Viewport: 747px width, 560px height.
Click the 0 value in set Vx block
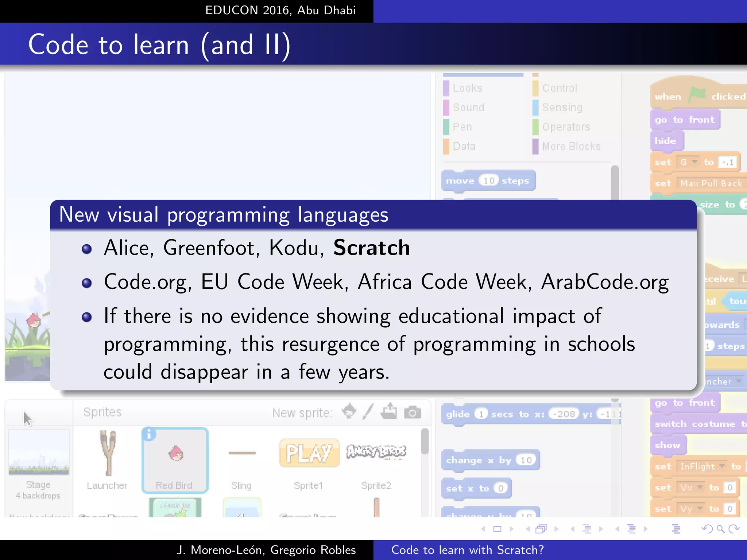[729, 487]
